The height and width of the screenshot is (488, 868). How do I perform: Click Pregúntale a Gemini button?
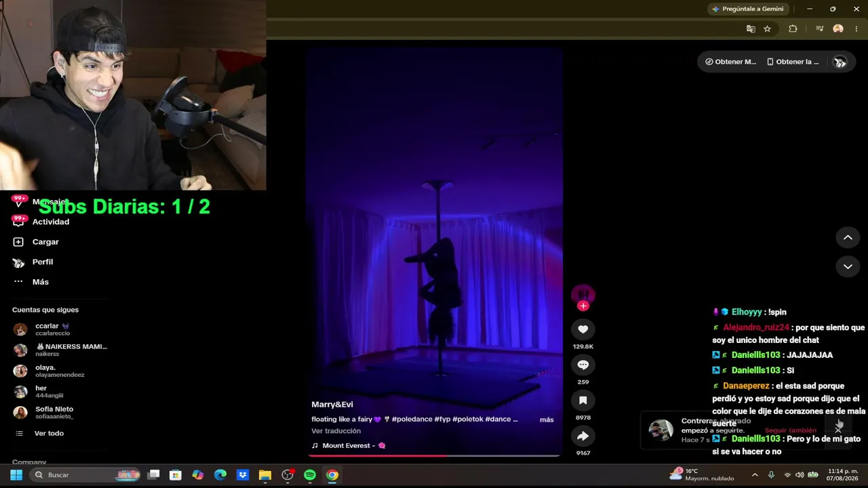pos(747,9)
